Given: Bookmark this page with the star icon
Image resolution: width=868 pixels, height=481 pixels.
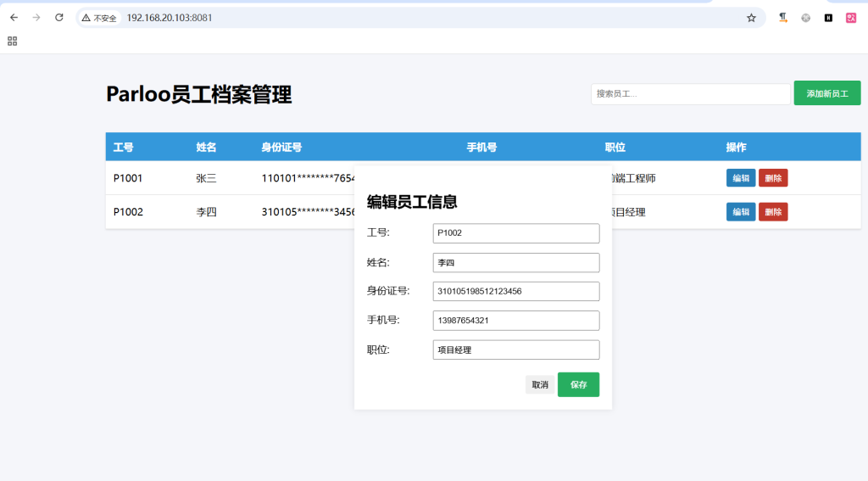Looking at the screenshot, I should click(x=751, y=18).
